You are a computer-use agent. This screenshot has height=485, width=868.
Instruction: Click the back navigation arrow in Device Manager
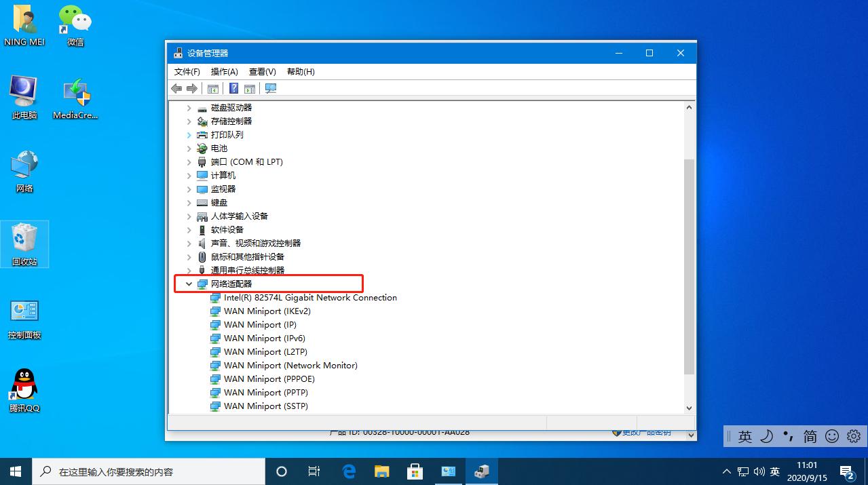(176, 88)
